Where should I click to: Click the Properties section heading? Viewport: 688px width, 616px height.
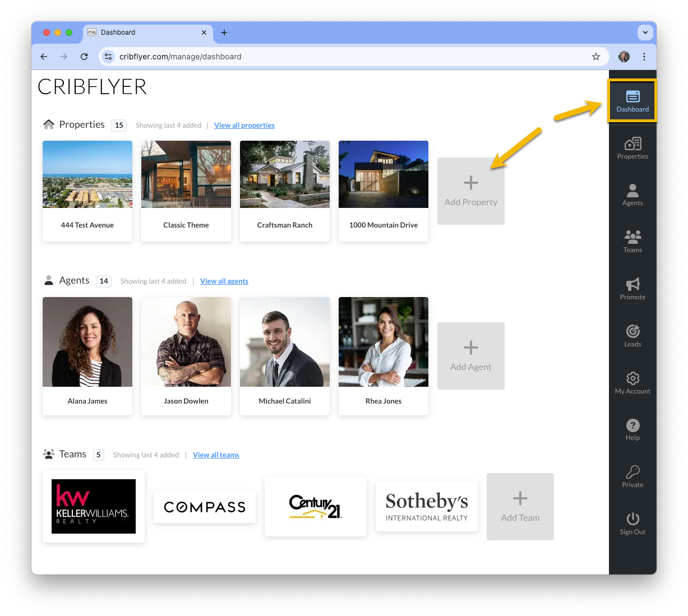click(82, 124)
